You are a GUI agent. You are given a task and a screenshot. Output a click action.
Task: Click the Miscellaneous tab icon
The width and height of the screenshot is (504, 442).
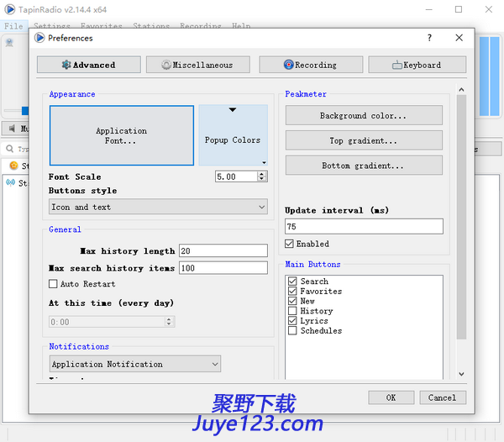pos(166,65)
